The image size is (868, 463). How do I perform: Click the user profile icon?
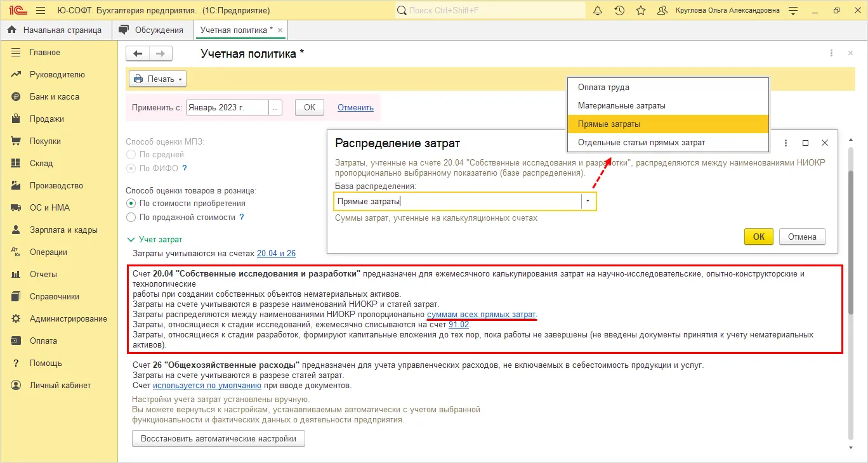(x=662, y=11)
